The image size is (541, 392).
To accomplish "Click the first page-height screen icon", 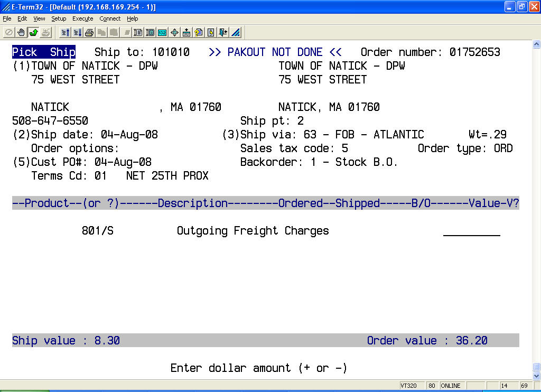I will [x=138, y=32].
